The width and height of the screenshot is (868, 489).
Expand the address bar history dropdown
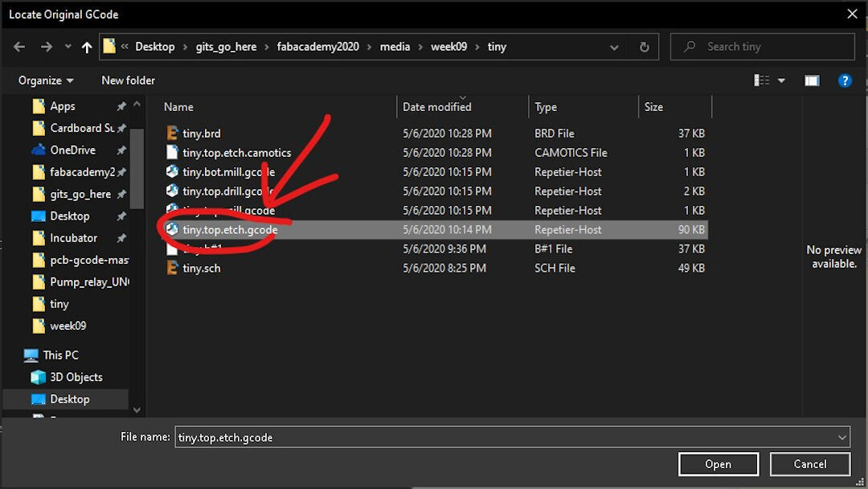coord(614,47)
